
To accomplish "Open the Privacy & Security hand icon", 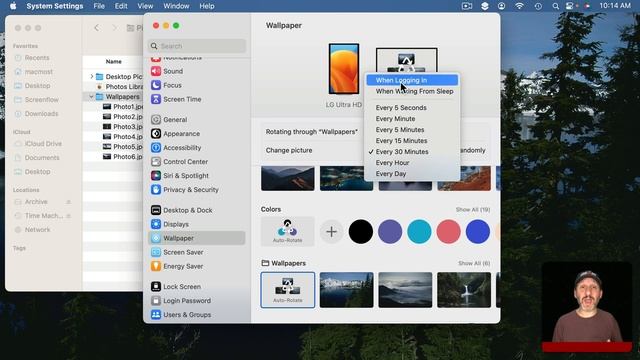I will tap(156, 189).
